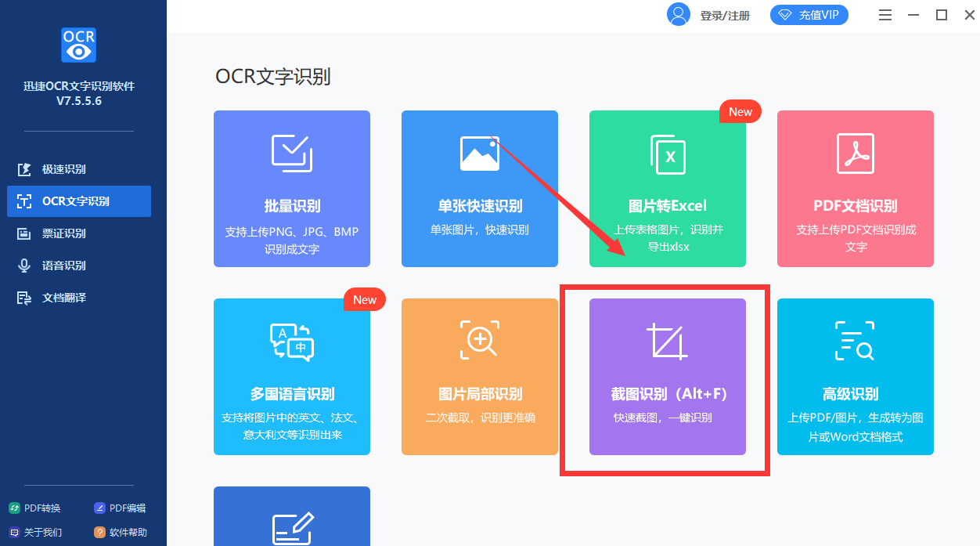Screen dimensions: 980x546
Task: Open 软件帮助 software help
Action: 127,532
